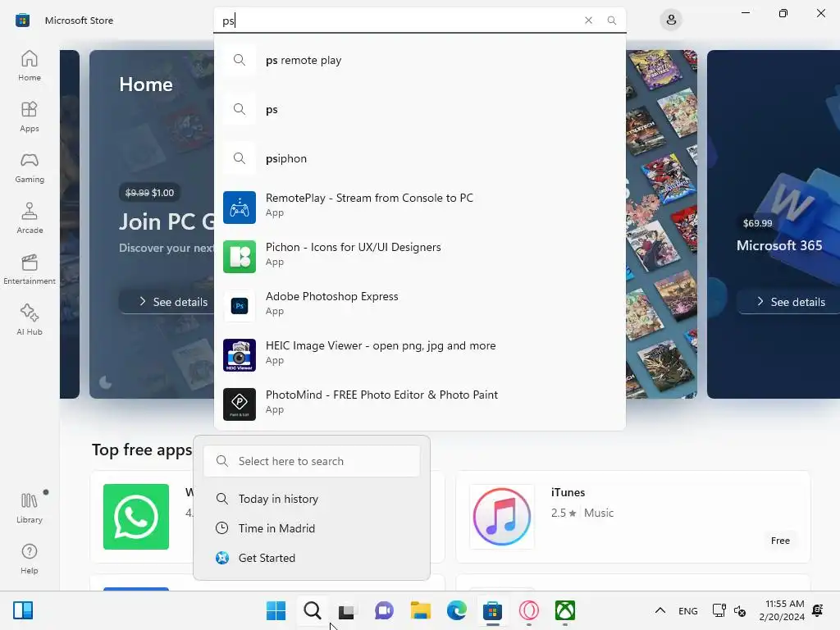The width and height of the screenshot is (840, 630).
Task: Choose 'Time in Madrid' suggestion
Action: [312, 528]
